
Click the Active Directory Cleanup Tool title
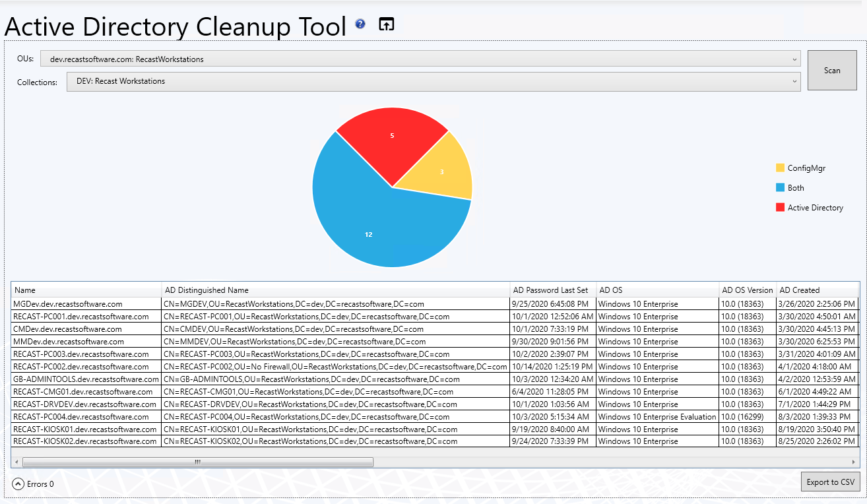point(176,26)
